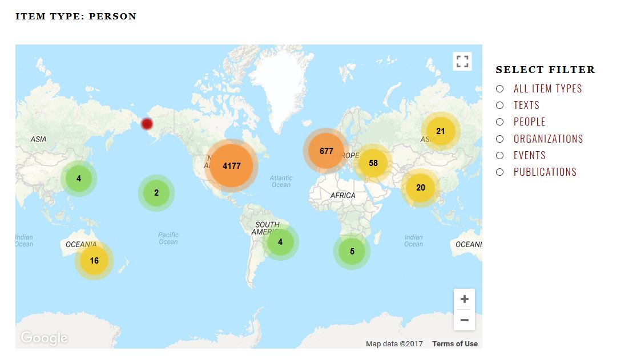Click the Google logo on the map
Screen dimensions: 641x364
[44, 338]
